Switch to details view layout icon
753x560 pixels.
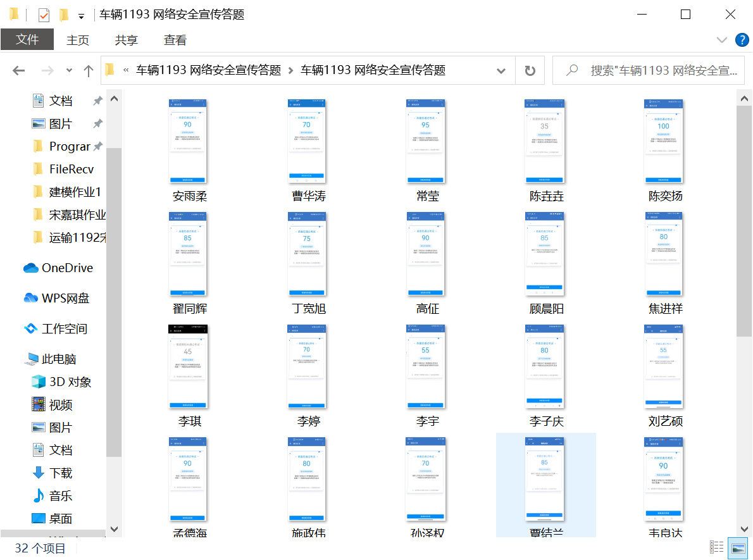coord(716,547)
